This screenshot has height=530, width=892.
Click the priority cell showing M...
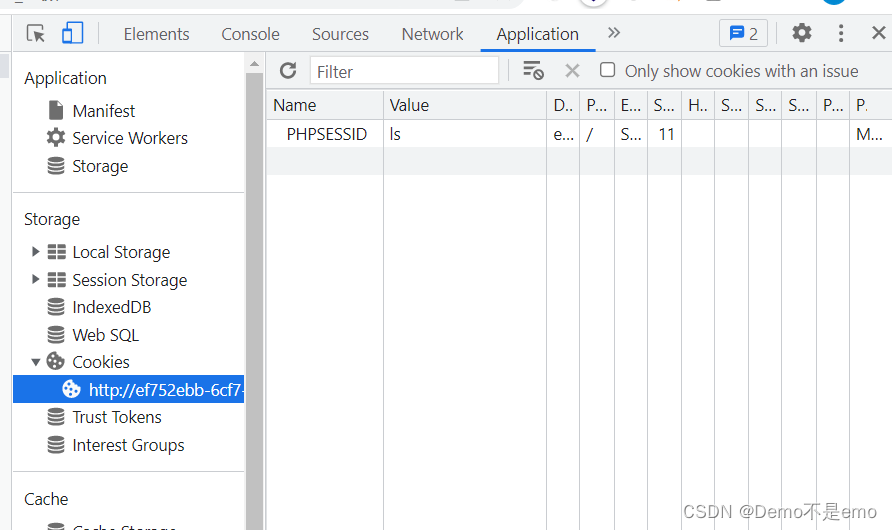(870, 134)
